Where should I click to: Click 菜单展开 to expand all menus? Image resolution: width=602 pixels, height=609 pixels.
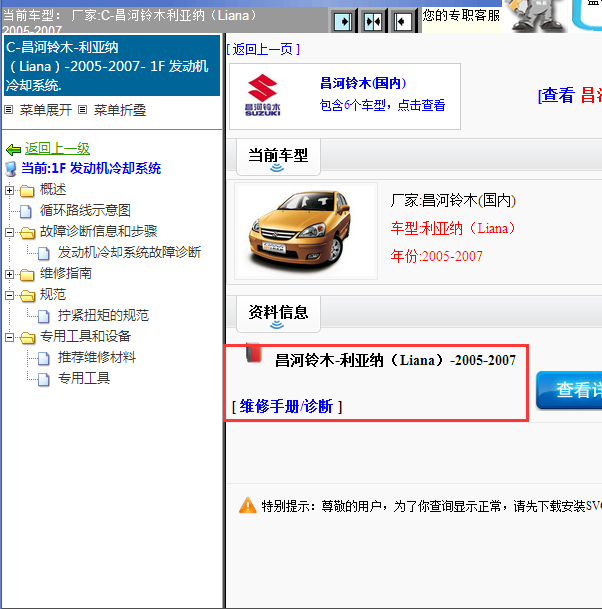tap(46, 110)
